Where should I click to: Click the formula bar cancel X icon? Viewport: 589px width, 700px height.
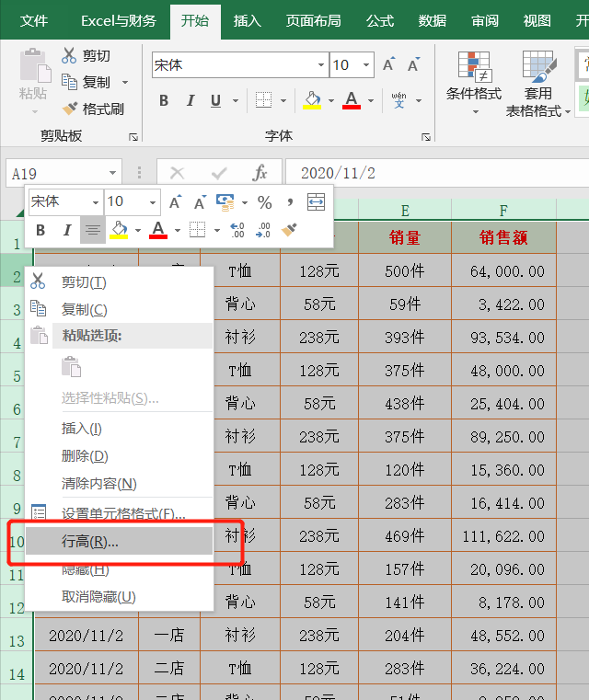(178, 173)
